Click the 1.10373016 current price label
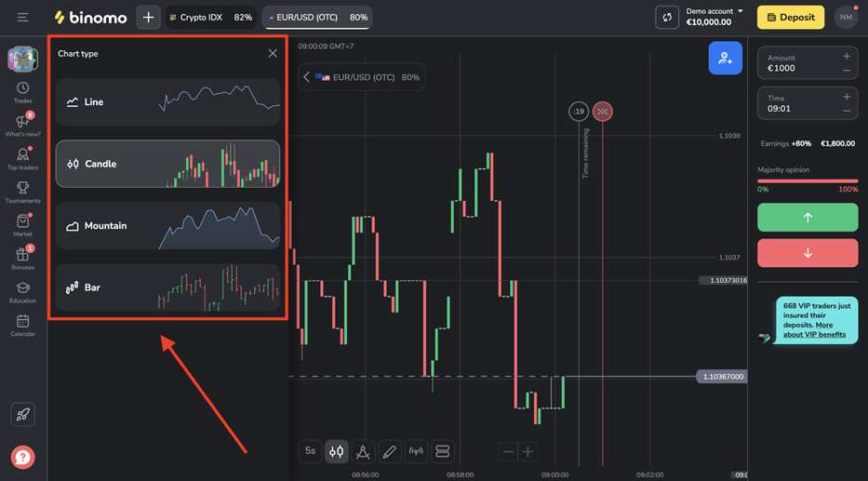Viewport: 868px width, 481px height. 724,281
